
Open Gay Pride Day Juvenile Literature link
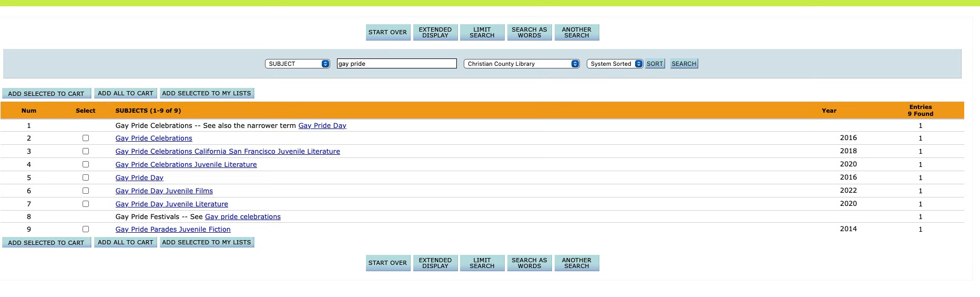click(x=171, y=204)
